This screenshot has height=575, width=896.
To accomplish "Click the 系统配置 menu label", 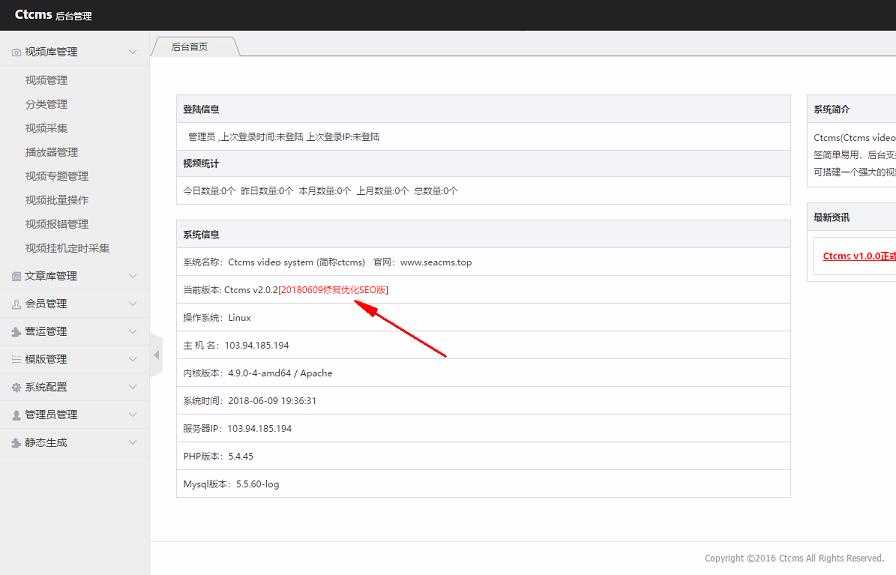I will pos(46,387).
